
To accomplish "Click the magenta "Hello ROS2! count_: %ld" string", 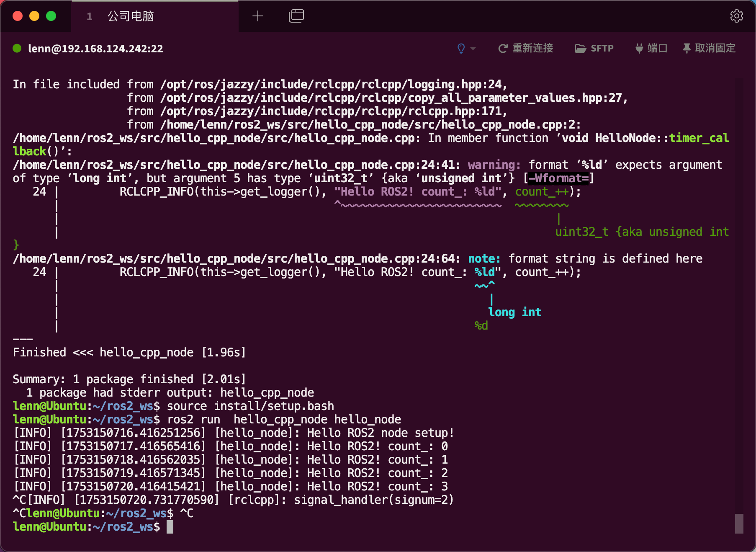I will click(x=418, y=192).
